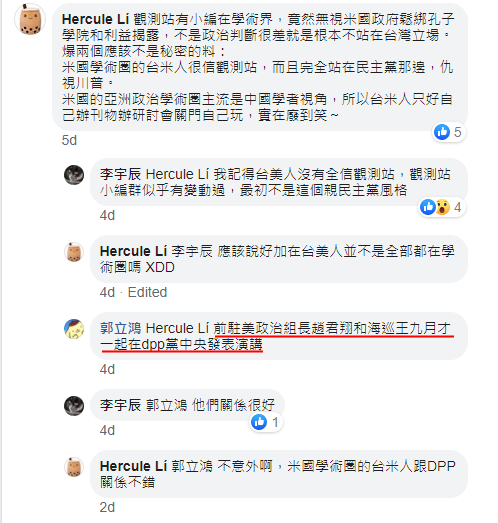This screenshot has width=498, height=523.
Task: Click 李宇辰's avatar next to 他們關係很好
Action: [74, 406]
